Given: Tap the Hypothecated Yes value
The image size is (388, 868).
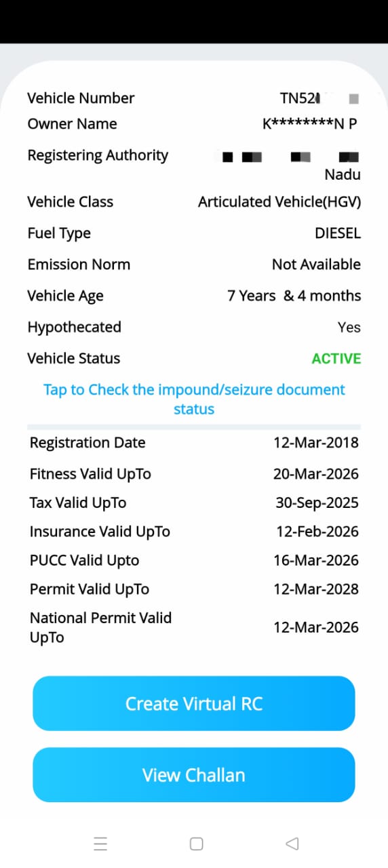Looking at the screenshot, I should click(349, 328).
